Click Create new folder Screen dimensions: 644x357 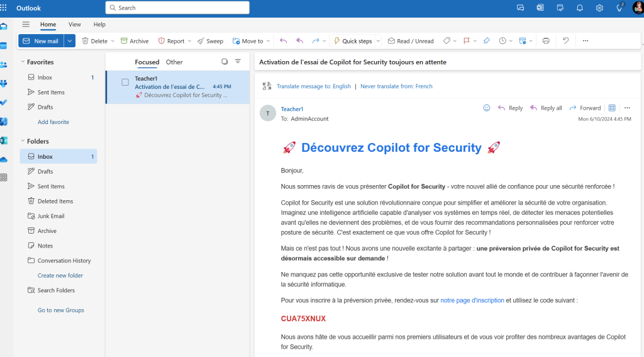tap(60, 275)
